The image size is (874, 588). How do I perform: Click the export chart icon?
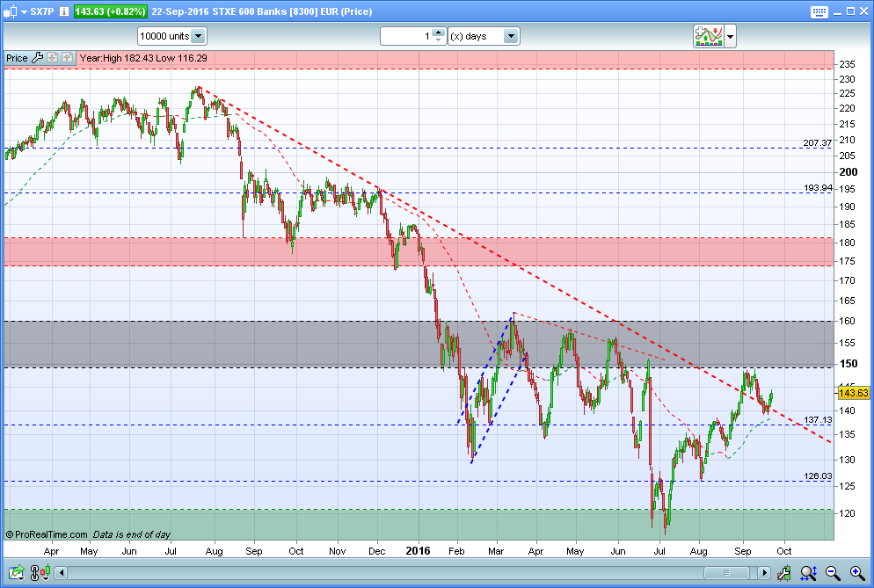point(16,572)
